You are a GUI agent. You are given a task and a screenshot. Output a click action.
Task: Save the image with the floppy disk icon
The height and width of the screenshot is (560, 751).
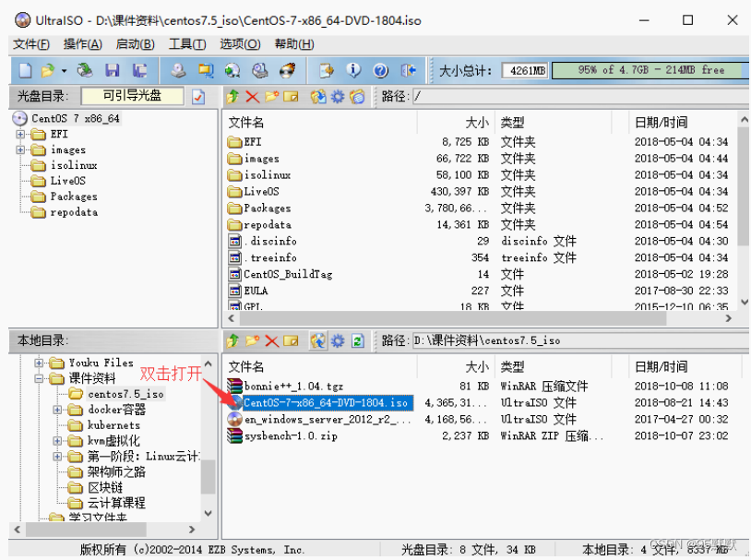click(112, 71)
